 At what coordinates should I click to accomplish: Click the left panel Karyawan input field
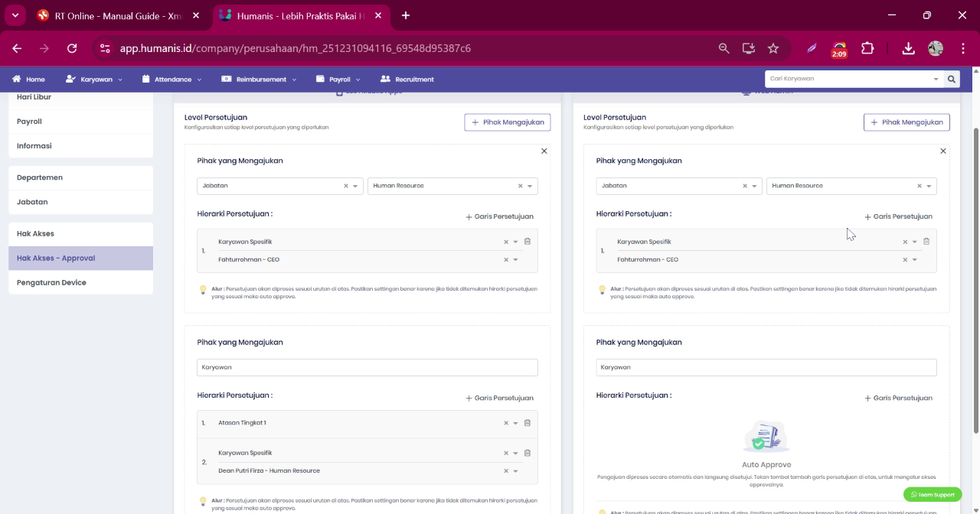coord(367,367)
